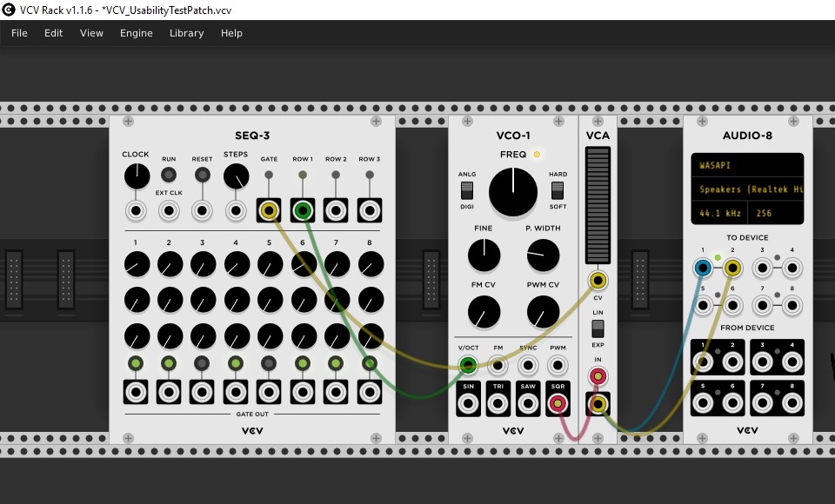Click the VCA output jack
835x504 pixels.
pos(598,404)
